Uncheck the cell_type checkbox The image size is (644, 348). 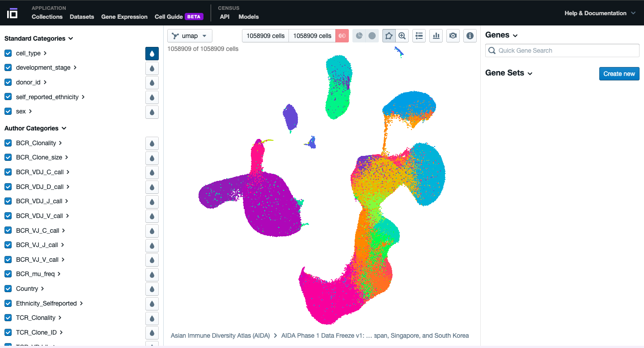point(8,53)
